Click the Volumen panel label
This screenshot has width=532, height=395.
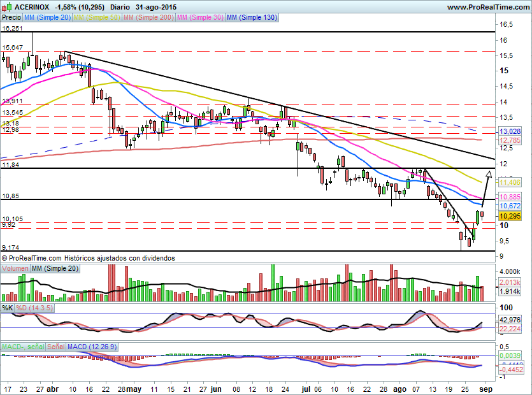(15, 268)
